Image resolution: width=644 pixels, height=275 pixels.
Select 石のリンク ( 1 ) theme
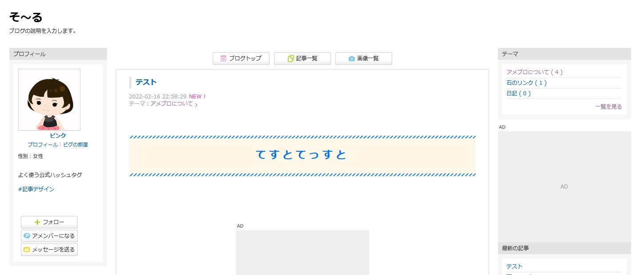[527, 82]
